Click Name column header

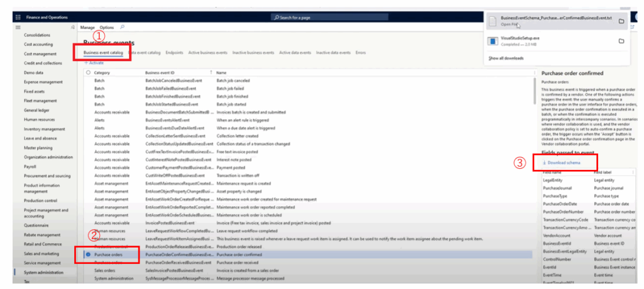(221, 72)
